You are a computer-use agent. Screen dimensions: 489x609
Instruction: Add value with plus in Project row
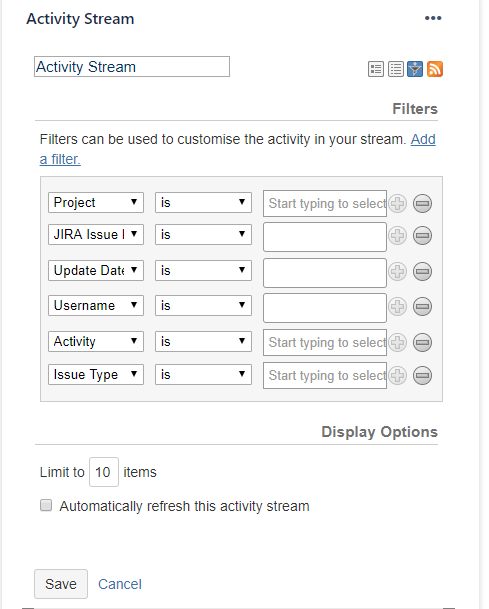(x=397, y=204)
